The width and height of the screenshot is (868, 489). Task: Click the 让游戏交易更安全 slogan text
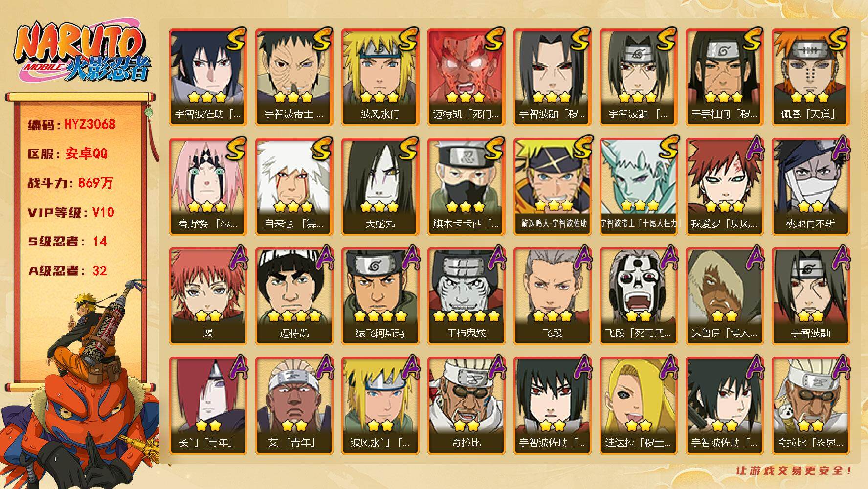tap(794, 470)
